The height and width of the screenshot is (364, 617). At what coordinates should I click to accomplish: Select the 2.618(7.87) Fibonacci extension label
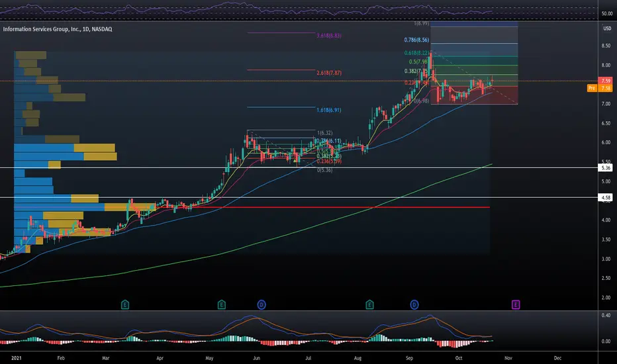[x=329, y=73]
